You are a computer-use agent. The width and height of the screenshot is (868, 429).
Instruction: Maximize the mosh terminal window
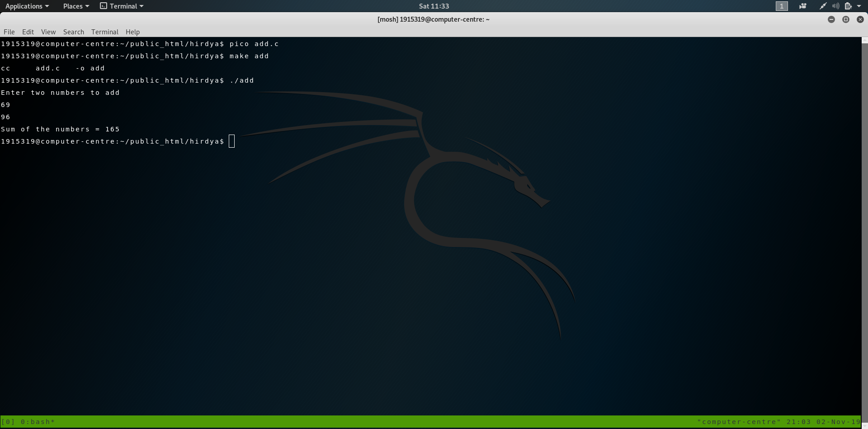[x=846, y=19]
